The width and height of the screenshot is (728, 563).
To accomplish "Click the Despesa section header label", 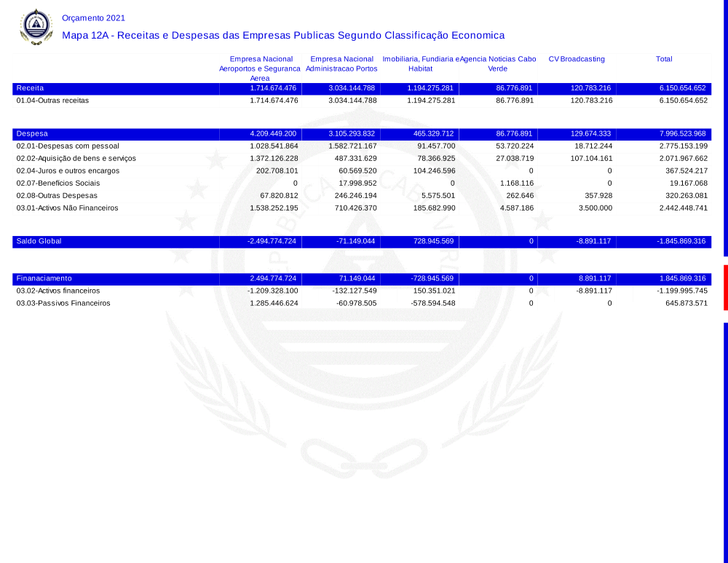I will pyautogui.click(x=32, y=134).
